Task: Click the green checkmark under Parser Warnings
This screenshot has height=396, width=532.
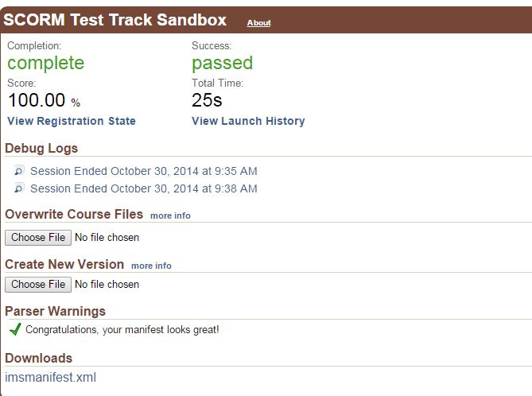Action: 15,329
